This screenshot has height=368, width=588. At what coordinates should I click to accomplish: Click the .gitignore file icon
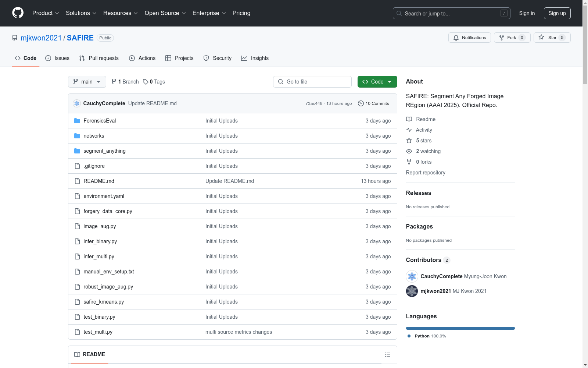[77, 166]
